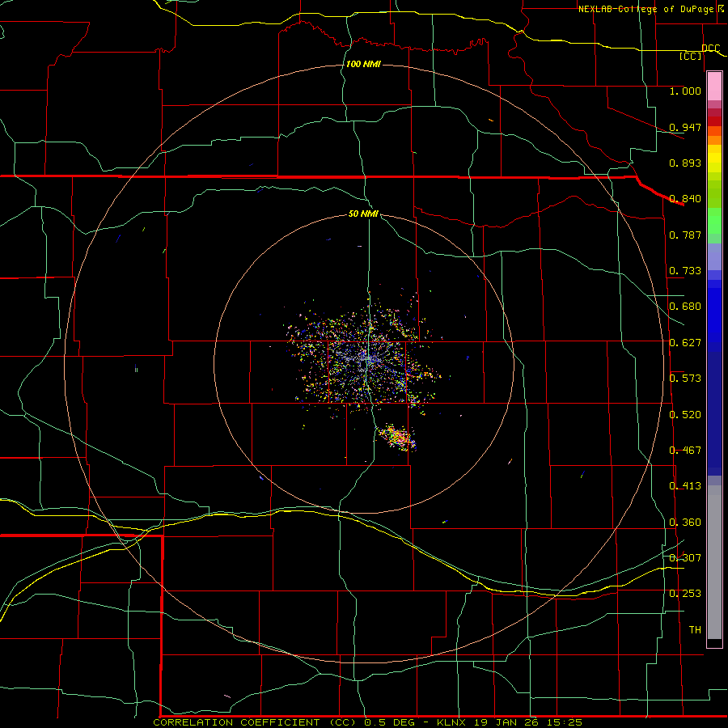Viewport: 728px width, 728px height.
Task: Select the 0.627 scale value
Action: pyautogui.click(x=685, y=343)
